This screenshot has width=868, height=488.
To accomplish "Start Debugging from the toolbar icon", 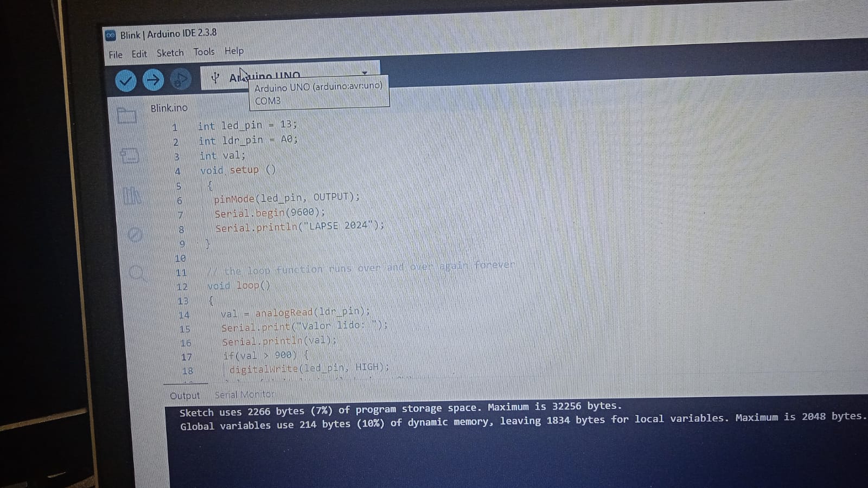I will tap(181, 80).
